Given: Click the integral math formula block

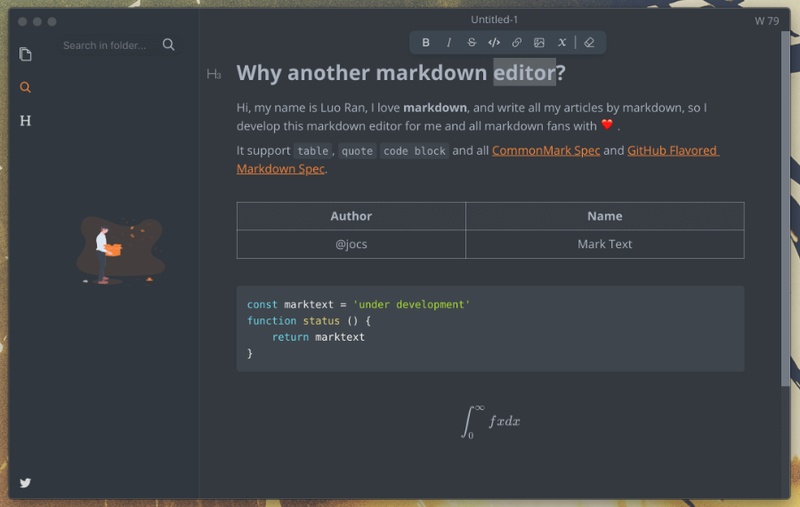Looking at the screenshot, I should click(490, 421).
